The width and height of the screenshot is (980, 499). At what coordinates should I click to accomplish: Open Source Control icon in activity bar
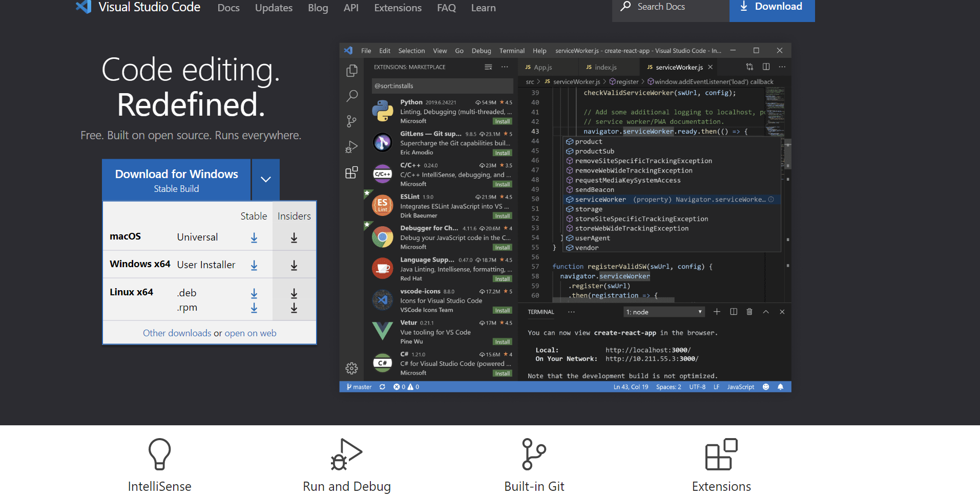[351, 121]
